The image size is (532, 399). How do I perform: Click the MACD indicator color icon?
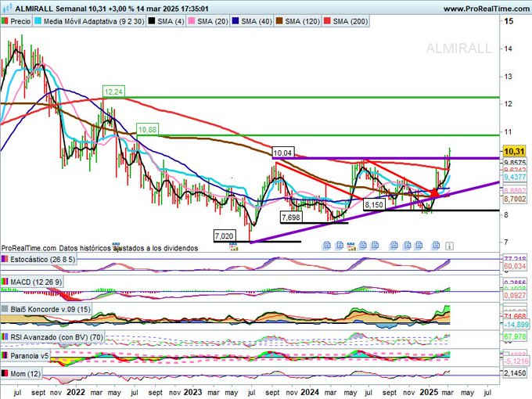coord(5,282)
